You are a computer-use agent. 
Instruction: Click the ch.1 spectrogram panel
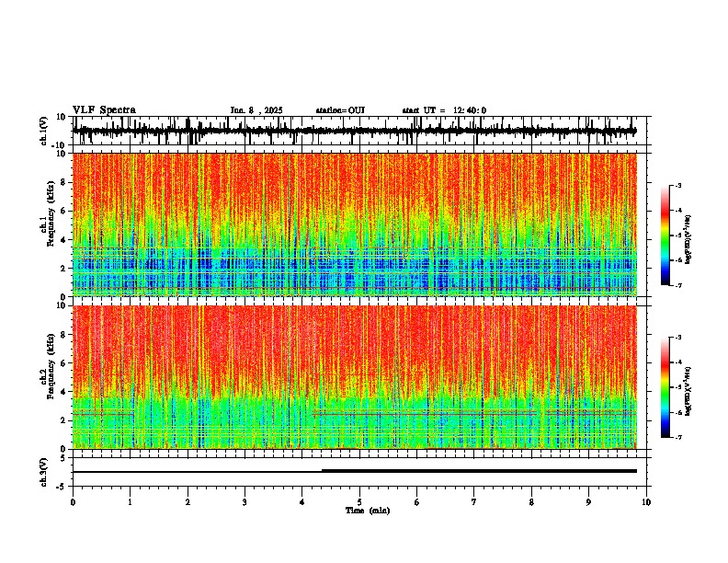pyautogui.click(x=361, y=224)
